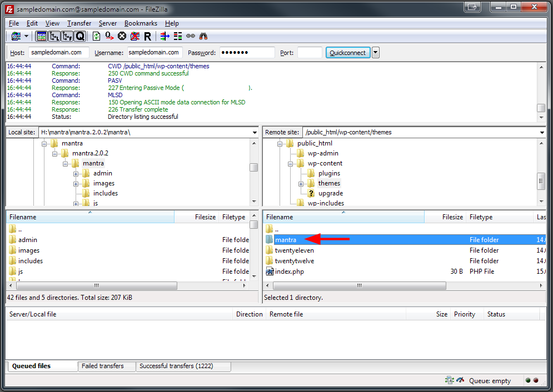553x392 pixels.
Task: Open the Bookmarks menu
Action: [141, 23]
